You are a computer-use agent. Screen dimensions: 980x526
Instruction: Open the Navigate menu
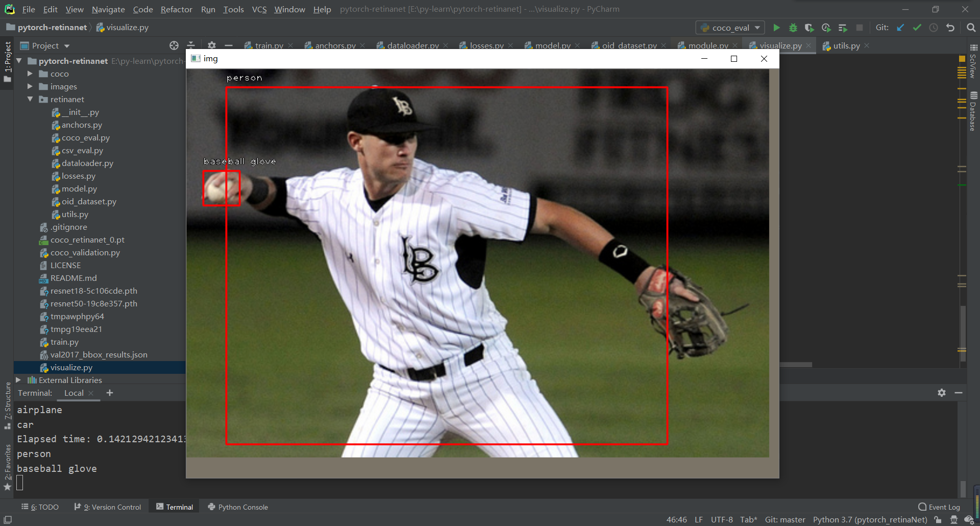click(x=108, y=9)
